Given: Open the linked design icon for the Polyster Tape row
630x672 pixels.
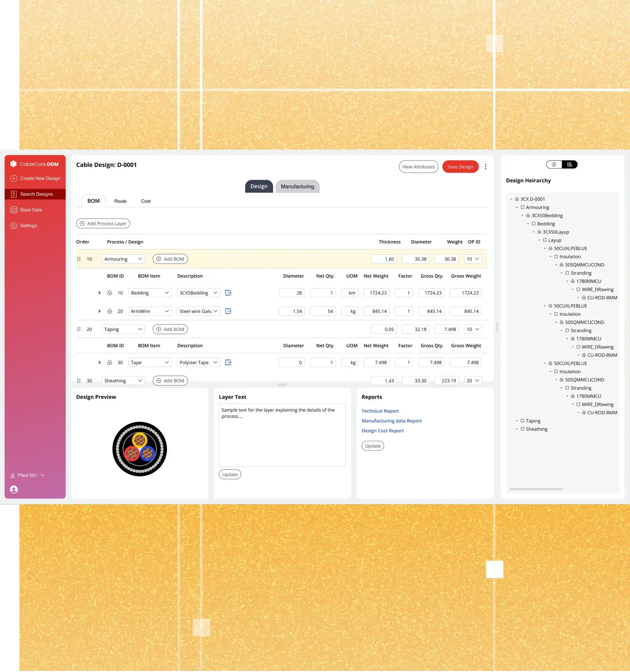Looking at the screenshot, I should pyautogui.click(x=228, y=362).
